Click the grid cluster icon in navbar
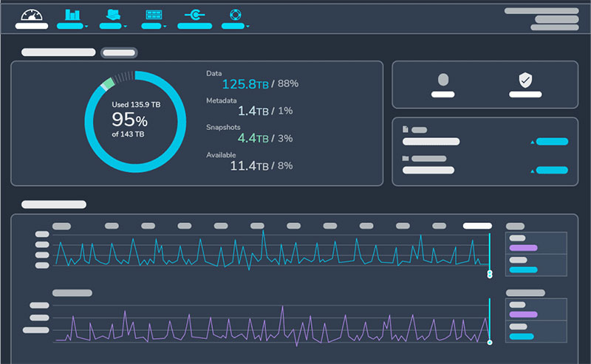Screen dimensions: 591x364 [x=154, y=15]
